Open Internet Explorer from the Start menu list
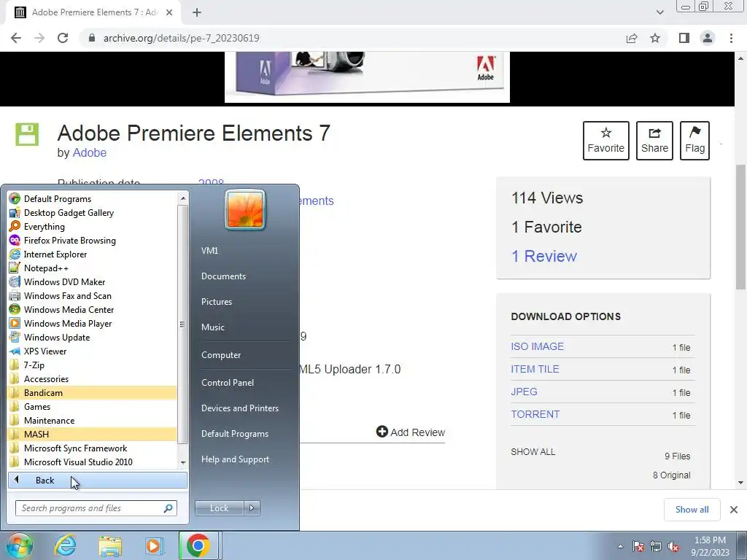This screenshot has width=747, height=560. [x=93, y=254]
